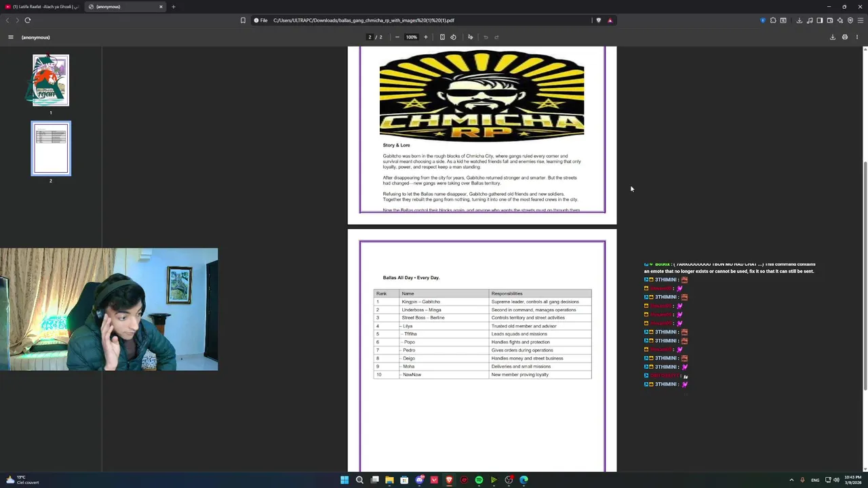Zoom in the PDF with plus button
This screenshot has width=868, height=488.
click(x=426, y=37)
